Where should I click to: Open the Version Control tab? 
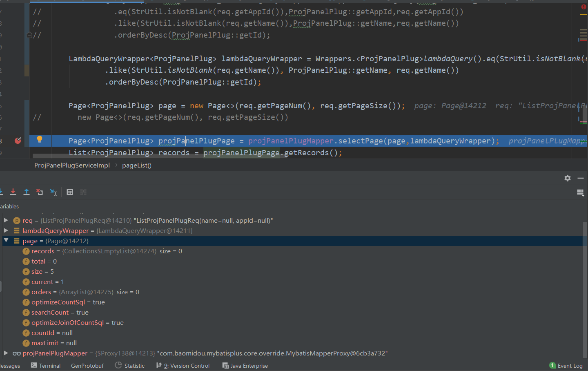click(x=183, y=366)
